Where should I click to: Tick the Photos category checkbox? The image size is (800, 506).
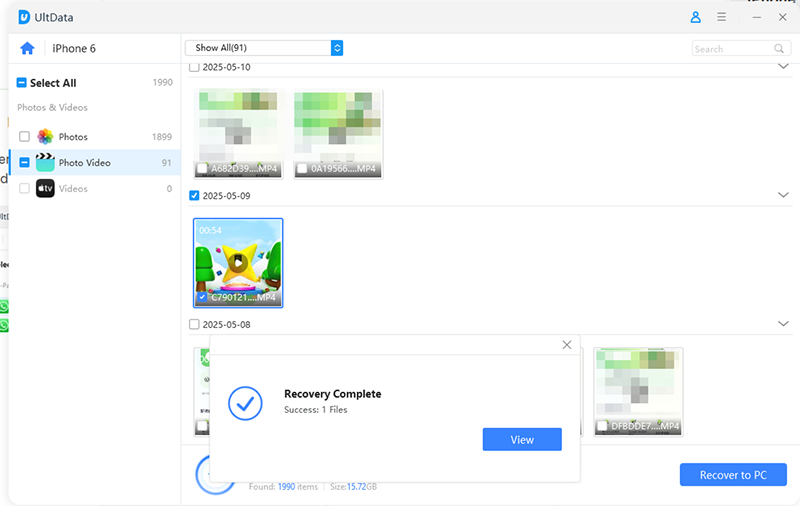coord(24,137)
